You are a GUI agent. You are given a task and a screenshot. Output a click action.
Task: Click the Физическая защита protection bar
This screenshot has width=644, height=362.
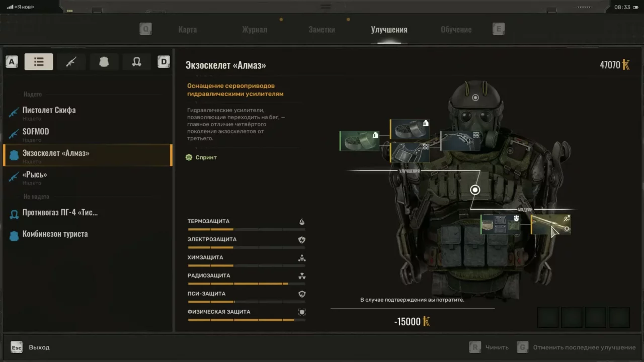pyautogui.click(x=246, y=320)
